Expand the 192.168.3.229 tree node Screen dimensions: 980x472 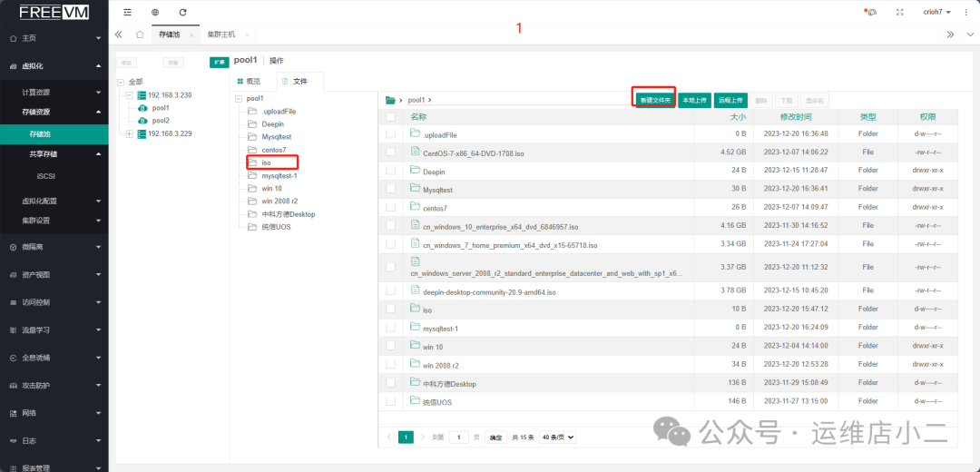coord(130,133)
